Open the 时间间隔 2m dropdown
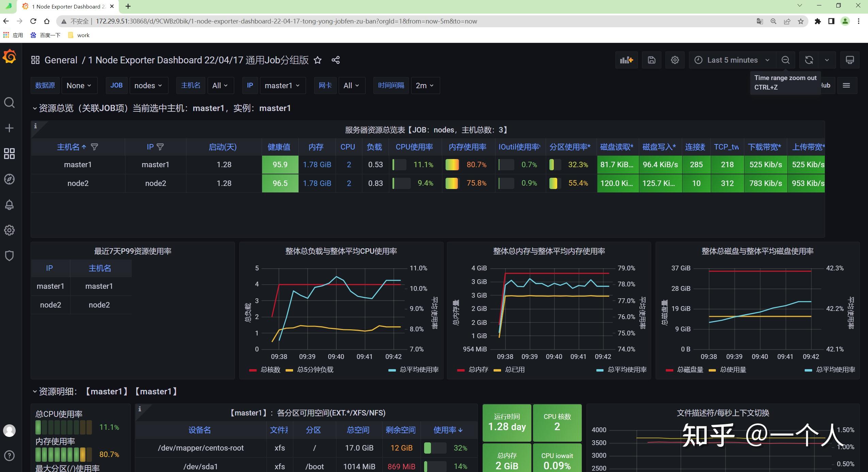Image resolution: width=868 pixels, height=472 pixels. pyautogui.click(x=425, y=85)
